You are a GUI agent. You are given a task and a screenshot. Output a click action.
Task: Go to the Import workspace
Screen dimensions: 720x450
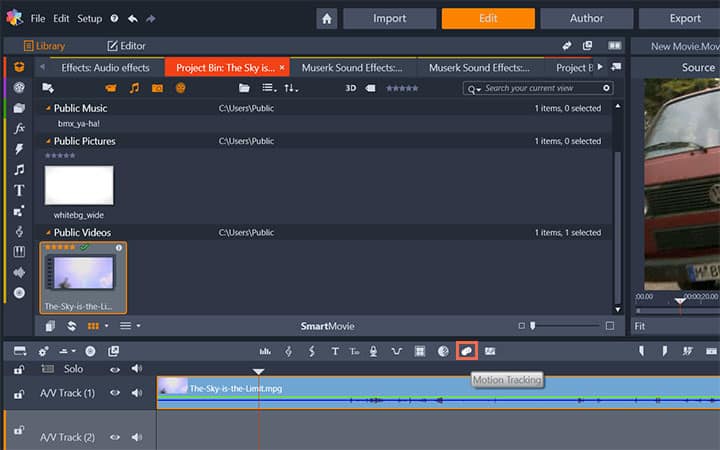point(389,18)
